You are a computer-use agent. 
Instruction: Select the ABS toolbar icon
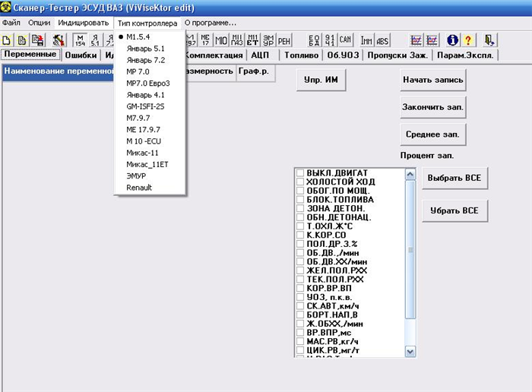click(x=382, y=41)
